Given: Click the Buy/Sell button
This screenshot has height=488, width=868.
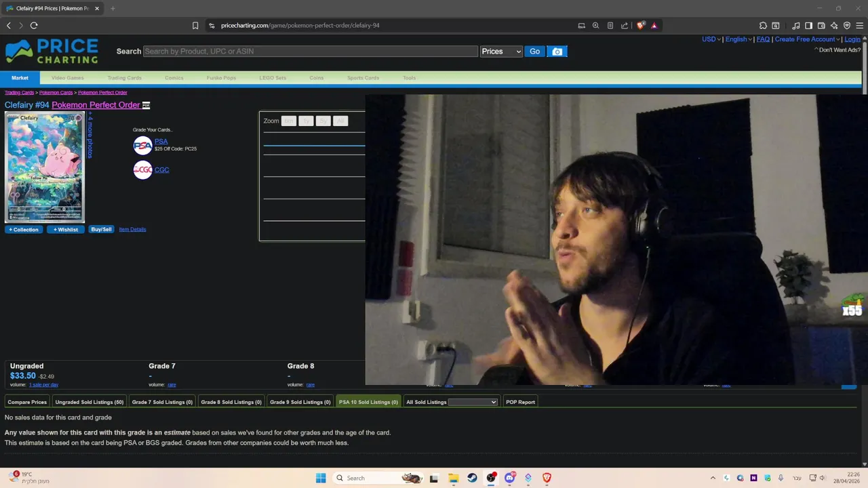Looking at the screenshot, I should coord(101,230).
